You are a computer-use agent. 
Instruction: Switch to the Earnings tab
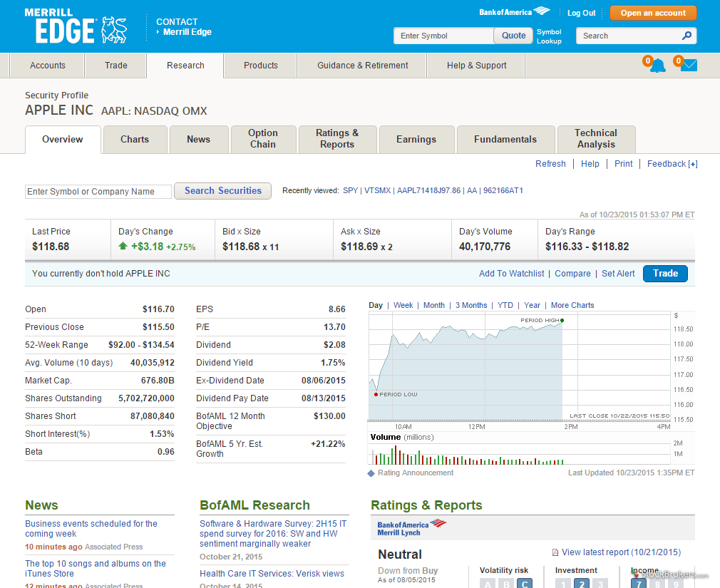pos(416,139)
